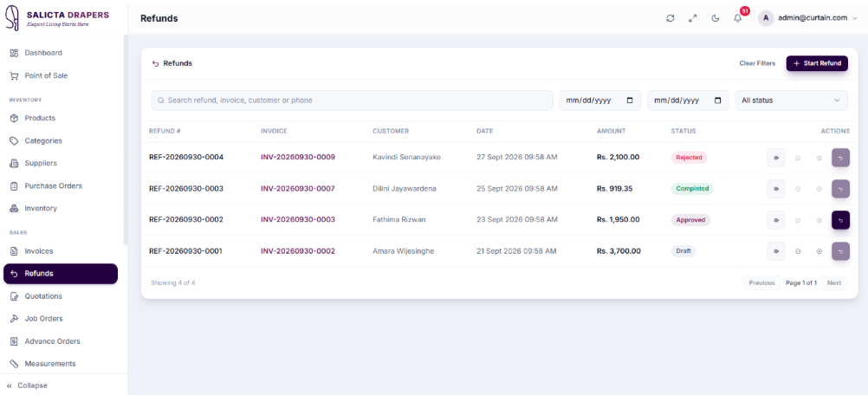
Task: Click the sidebar vertical scrollbar
Action: click(126, 140)
